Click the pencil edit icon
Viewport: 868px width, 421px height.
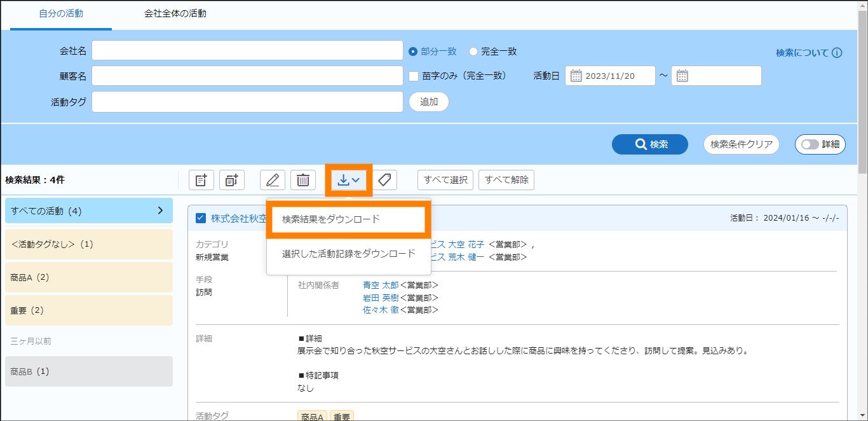(x=273, y=180)
